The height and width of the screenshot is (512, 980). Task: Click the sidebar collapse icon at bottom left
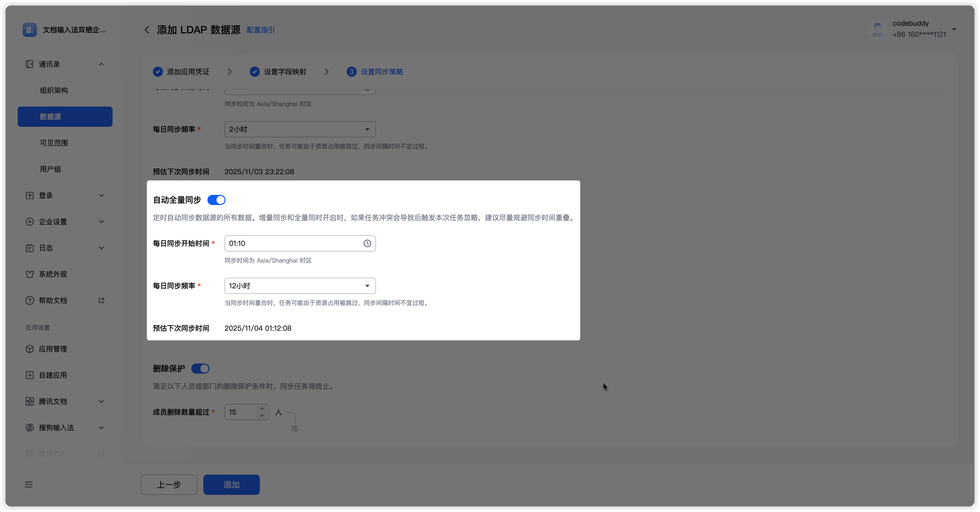29,484
